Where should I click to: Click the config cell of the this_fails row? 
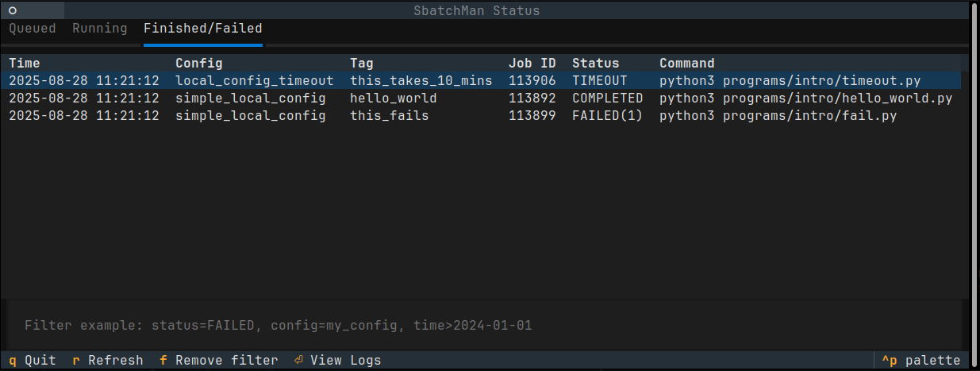point(251,116)
